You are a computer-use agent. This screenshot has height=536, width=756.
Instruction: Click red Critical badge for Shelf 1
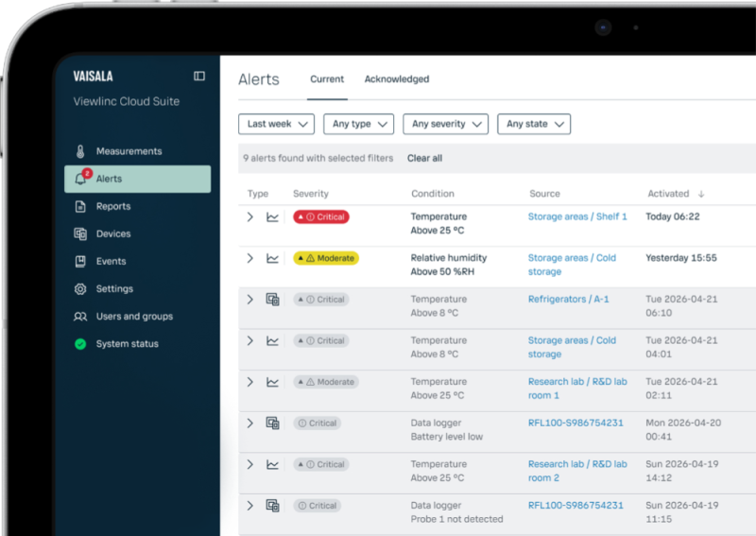click(x=321, y=217)
